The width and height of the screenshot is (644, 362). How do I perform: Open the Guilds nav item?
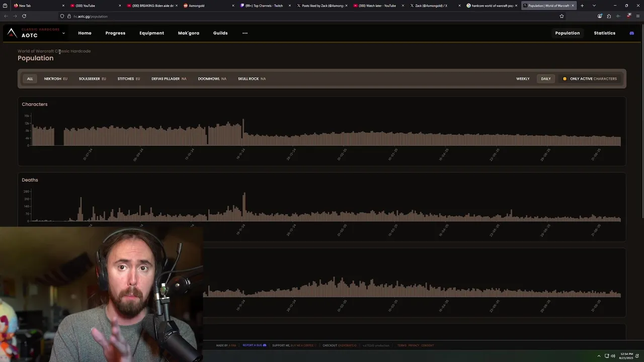click(220, 33)
